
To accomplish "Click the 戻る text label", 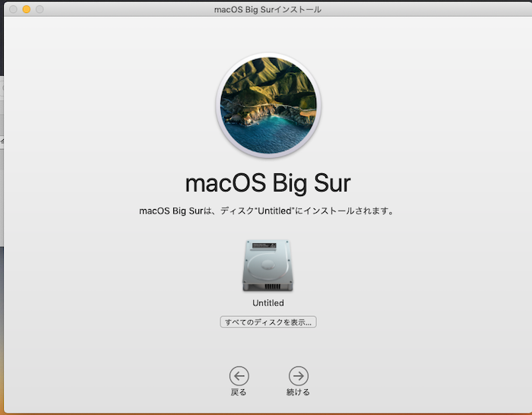I will click(x=239, y=392).
